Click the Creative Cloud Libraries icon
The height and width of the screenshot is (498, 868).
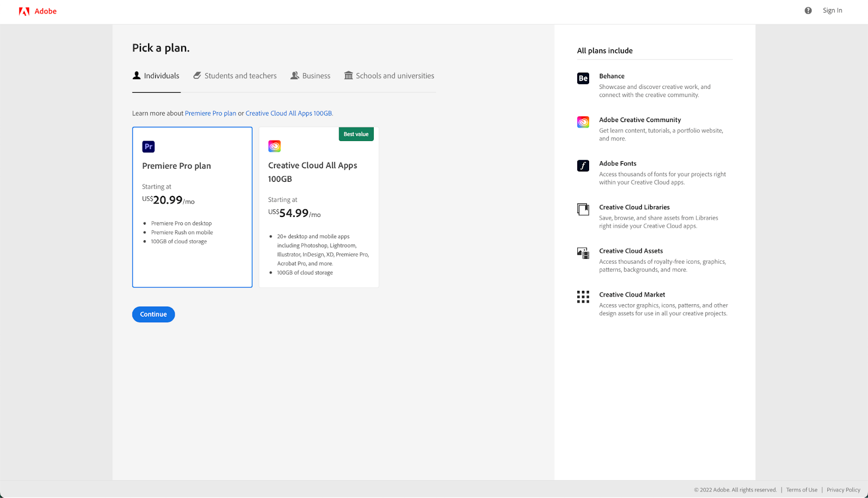pos(583,209)
